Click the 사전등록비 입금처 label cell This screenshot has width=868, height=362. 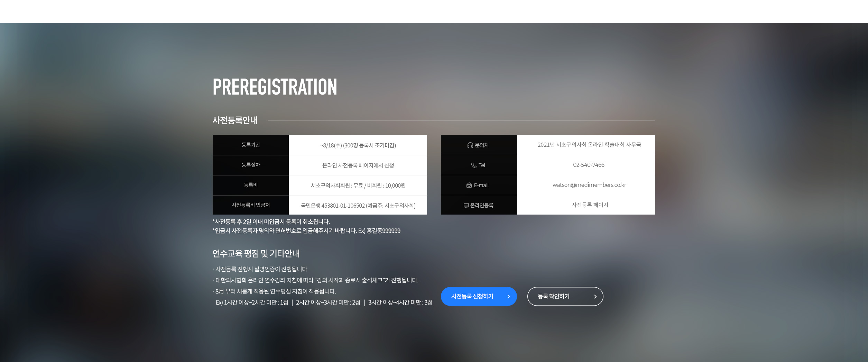click(251, 205)
